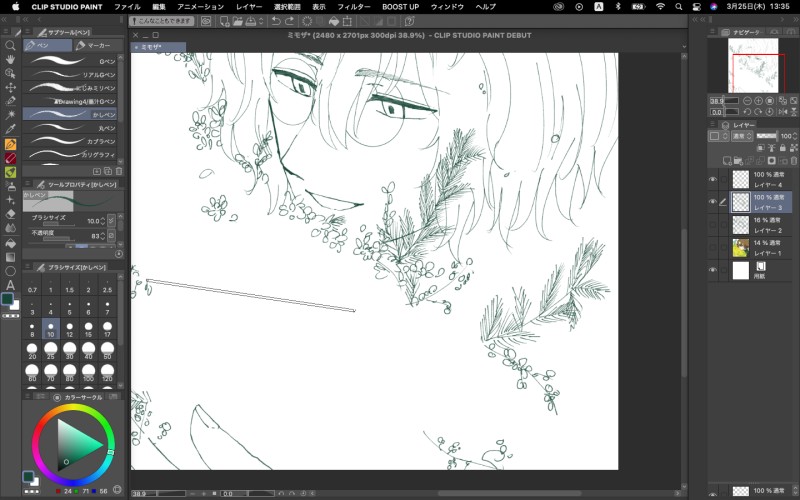The height and width of the screenshot is (500, 800).
Task: Select the red Pencil tool
Action: [x=10, y=158]
